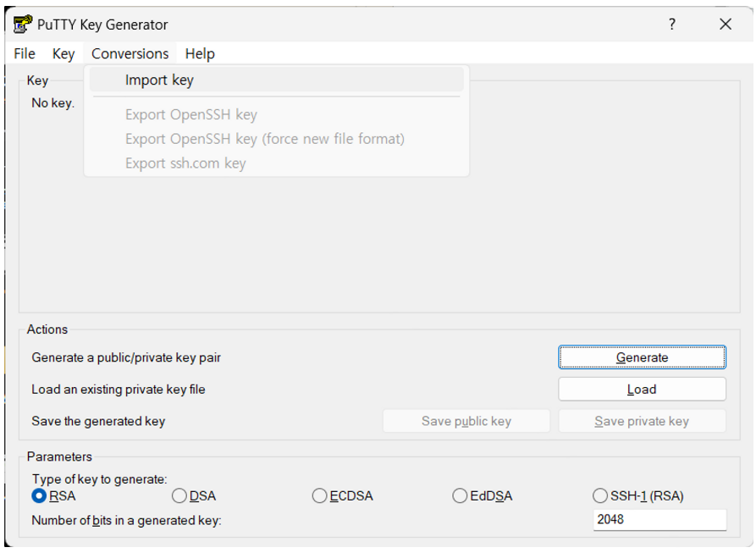Image resolution: width=756 pixels, height=553 pixels.
Task: Collapse the Conversions menu
Action: tap(130, 53)
